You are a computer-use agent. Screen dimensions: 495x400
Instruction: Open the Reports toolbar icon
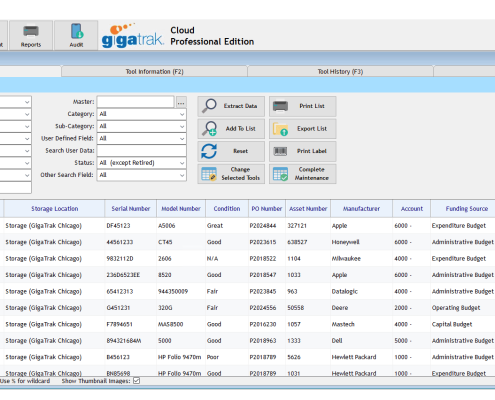coord(31,32)
